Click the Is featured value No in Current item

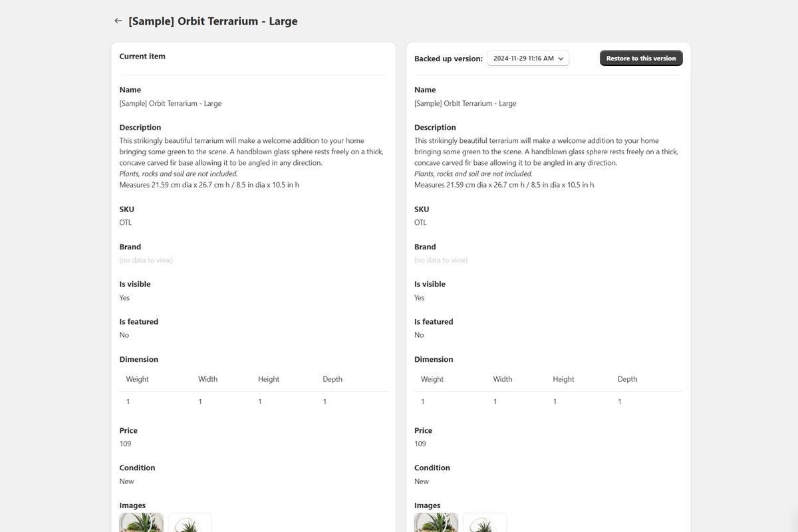124,334
